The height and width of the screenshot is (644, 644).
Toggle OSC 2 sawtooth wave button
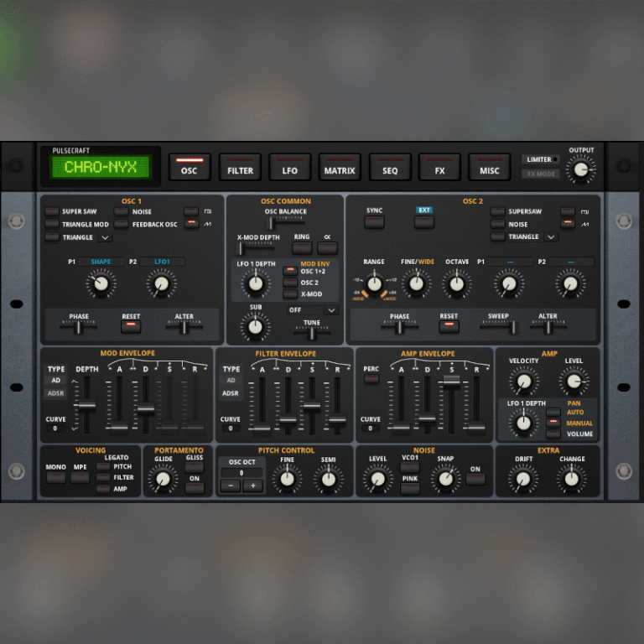568,223
